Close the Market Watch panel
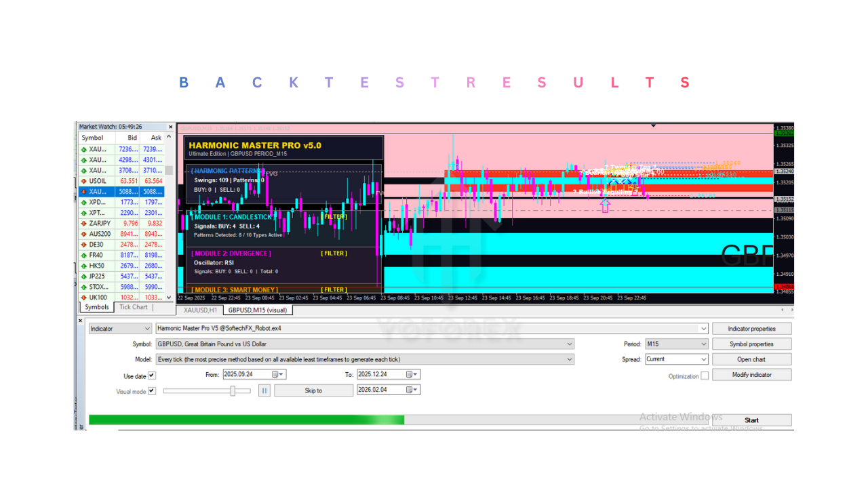This screenshot has width=868, height=488. 170,126
